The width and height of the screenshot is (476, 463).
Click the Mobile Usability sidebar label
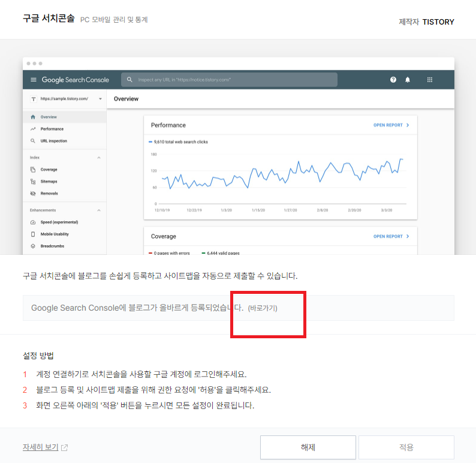[x=55, y=234]
